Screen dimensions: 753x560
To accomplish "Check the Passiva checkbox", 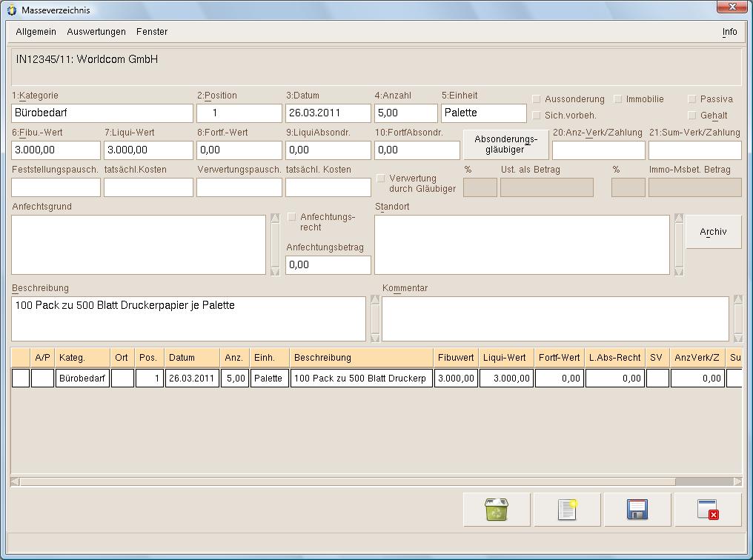I will pos(692,99).
